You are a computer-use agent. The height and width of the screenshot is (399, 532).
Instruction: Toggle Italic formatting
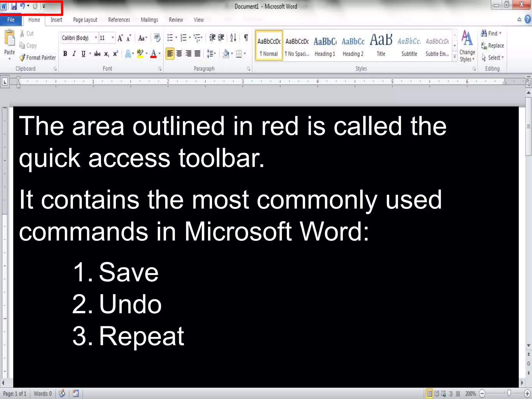click(x=74, y=54)
